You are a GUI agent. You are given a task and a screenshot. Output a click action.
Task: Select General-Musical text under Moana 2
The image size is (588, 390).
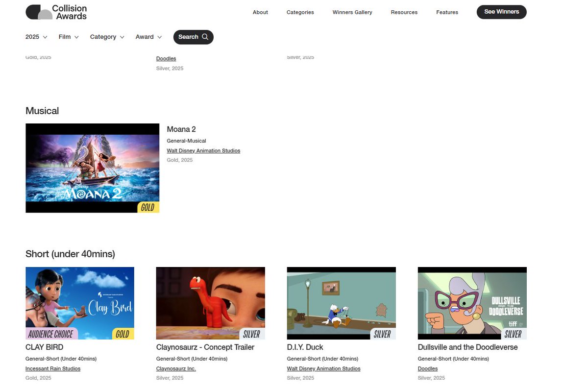click(187, 141)
